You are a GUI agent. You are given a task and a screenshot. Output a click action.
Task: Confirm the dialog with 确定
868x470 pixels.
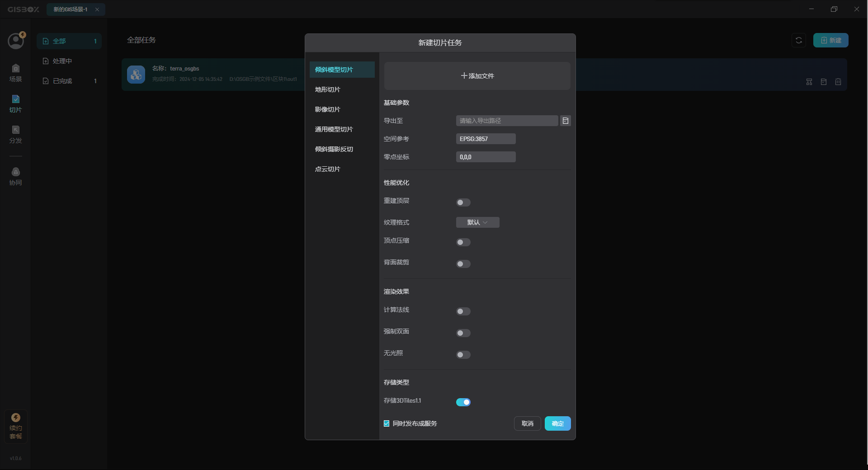click(557, 423)
